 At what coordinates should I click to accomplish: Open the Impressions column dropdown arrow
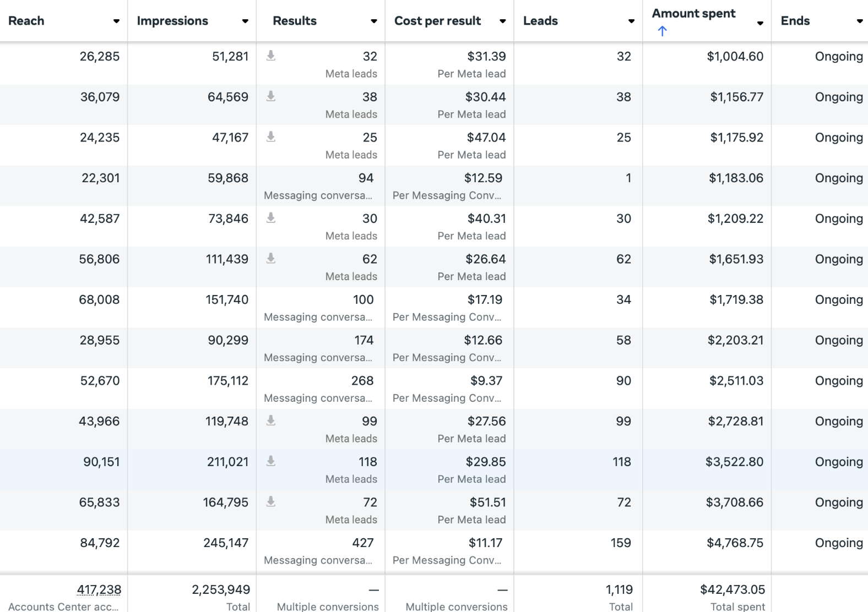coord(245,21)
